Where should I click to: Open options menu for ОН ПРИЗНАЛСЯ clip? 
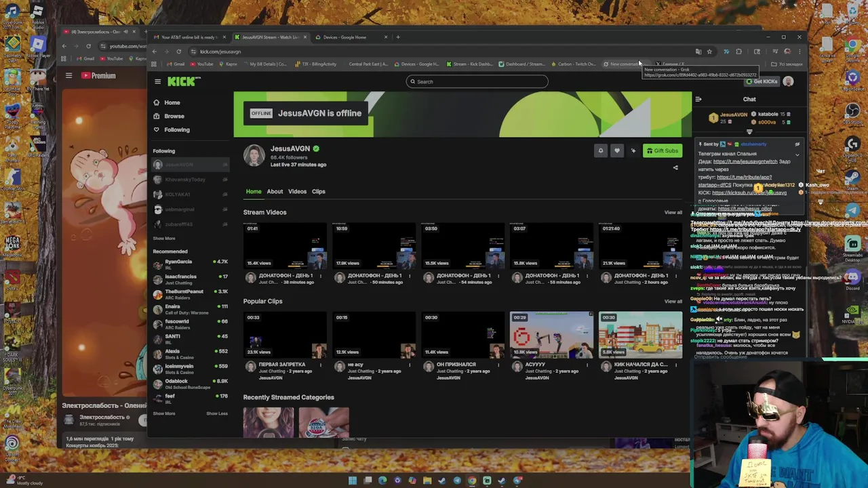point(498,365)
